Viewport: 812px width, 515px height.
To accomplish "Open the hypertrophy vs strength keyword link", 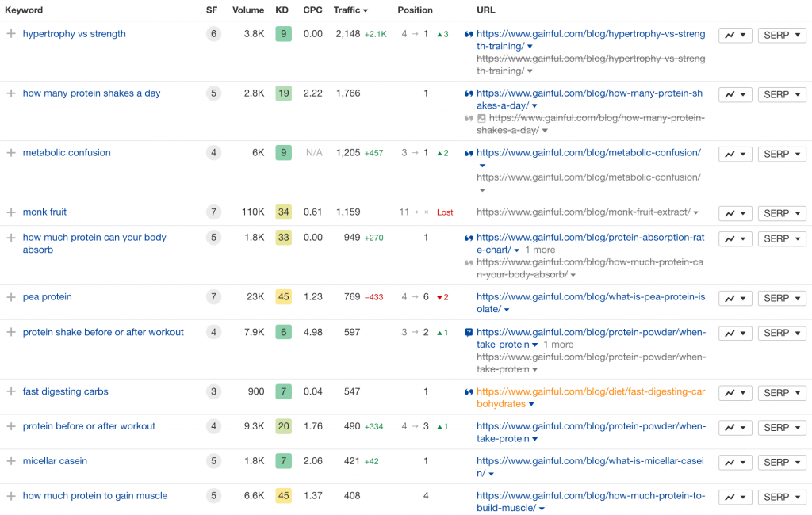I will click(x=74, y=34).
